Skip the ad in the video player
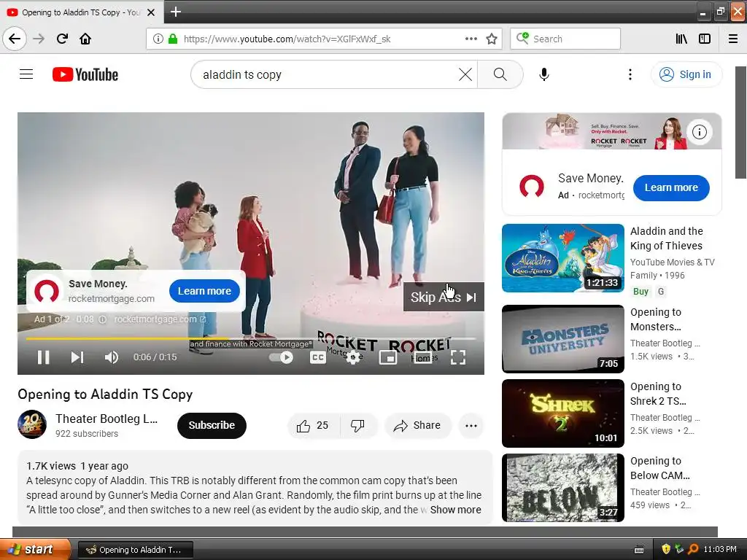Screen dimensions: 747x560 click(444, 297)
